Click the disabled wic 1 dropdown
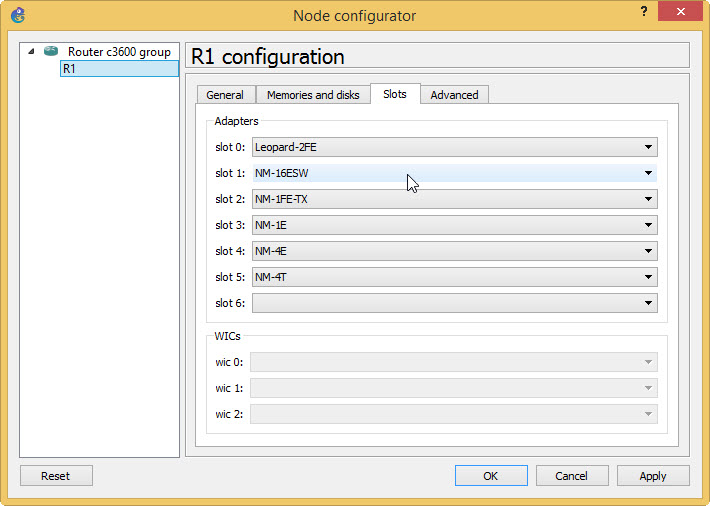 pos(454,388)
